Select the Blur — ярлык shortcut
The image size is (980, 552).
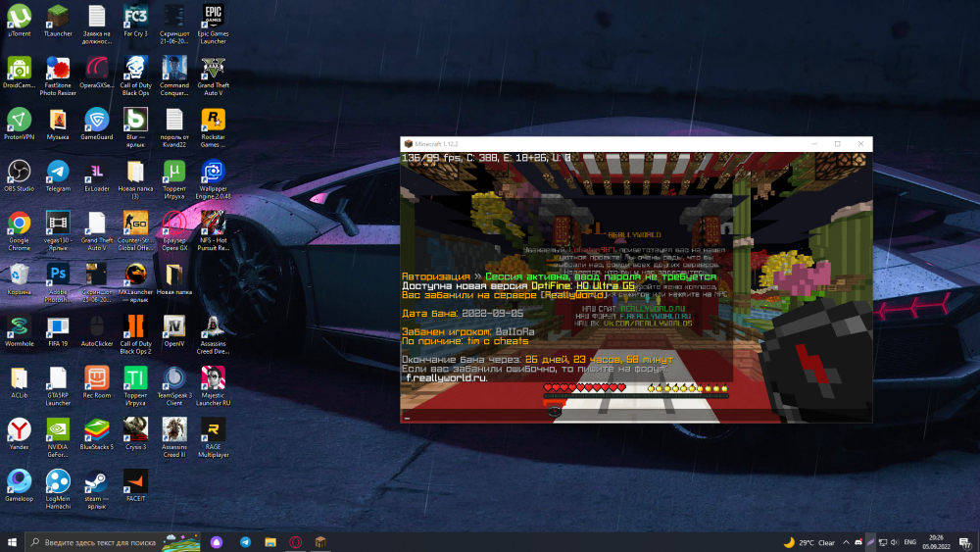pyautogui.click(x=135, y=128)
